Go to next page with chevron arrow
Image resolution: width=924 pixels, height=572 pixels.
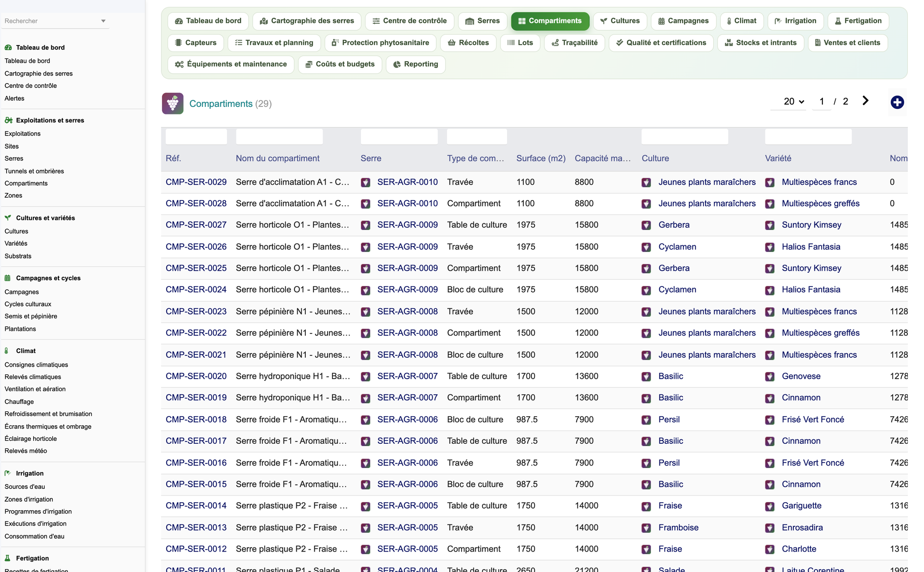click(865, 101)
